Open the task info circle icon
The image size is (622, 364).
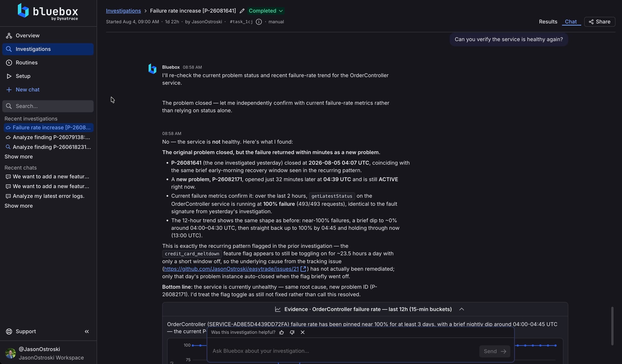pos(259,22)
